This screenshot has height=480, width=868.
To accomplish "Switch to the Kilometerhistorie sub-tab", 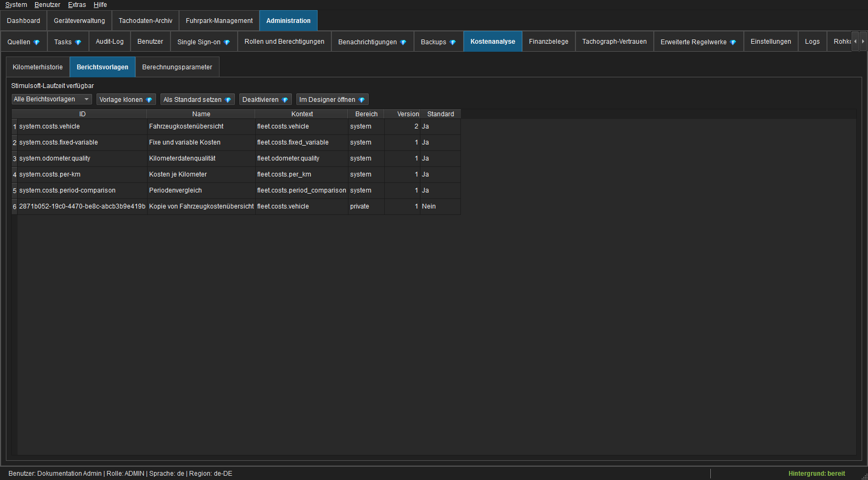I will (38, 67).
